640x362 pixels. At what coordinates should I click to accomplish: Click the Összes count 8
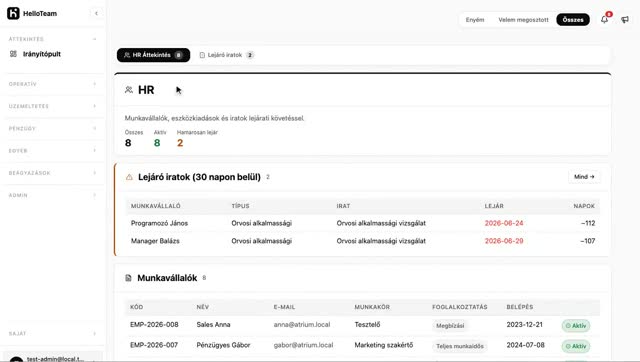coord(128,143)
